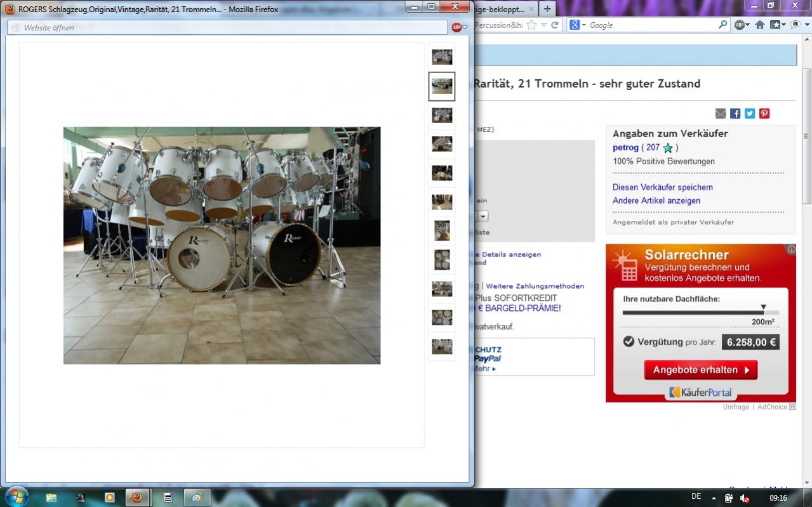Click 'Andere Artikel anzeigen'

pos(656,201)
